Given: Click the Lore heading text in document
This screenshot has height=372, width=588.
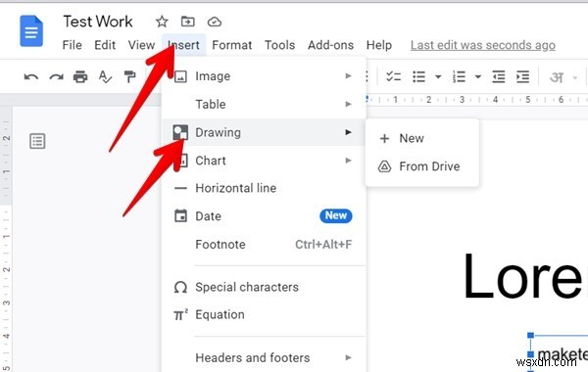Looking at the screenshot, I should (x=524, y=276).
